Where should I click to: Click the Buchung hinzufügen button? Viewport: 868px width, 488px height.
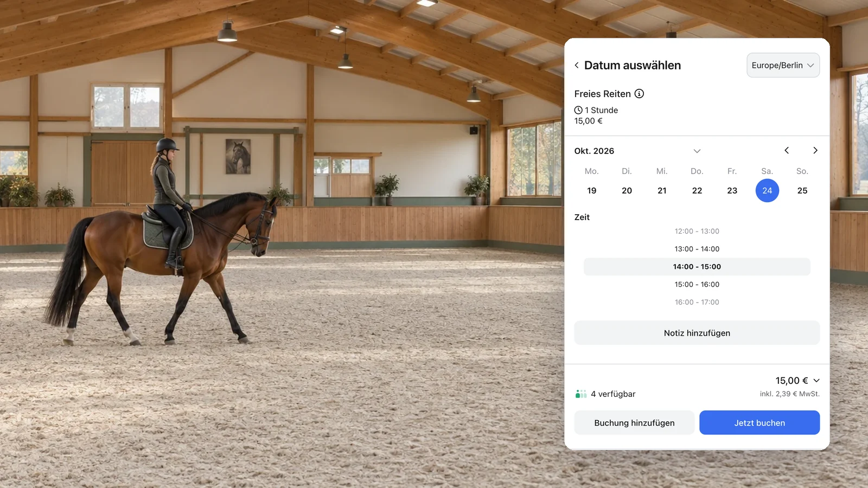(634, 423)
